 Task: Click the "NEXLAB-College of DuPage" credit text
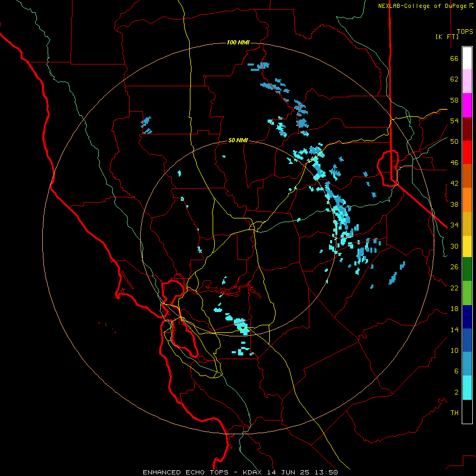tap(422, 6)
